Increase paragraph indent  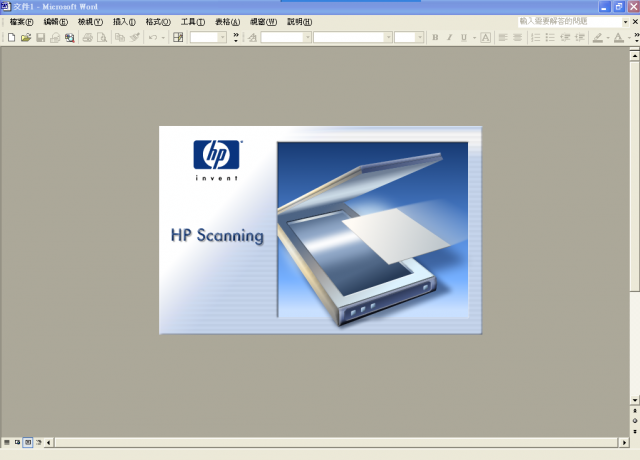[x=580, y=38]
